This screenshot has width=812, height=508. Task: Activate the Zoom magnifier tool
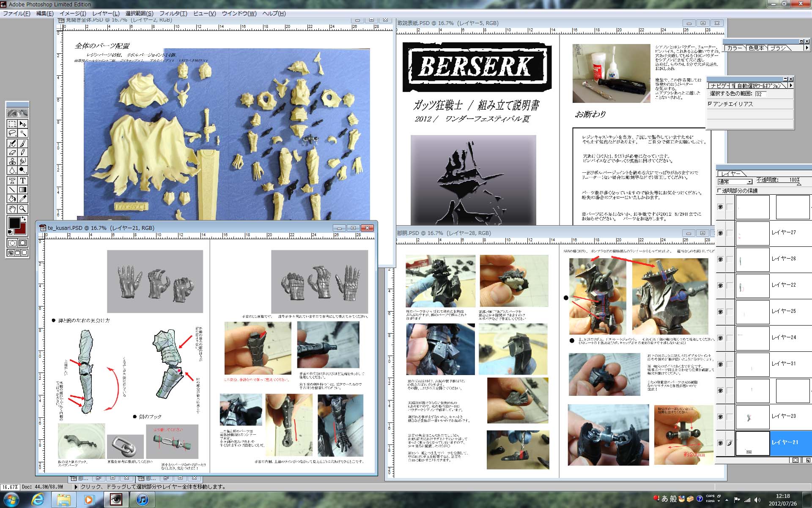(x=23, y=209)
